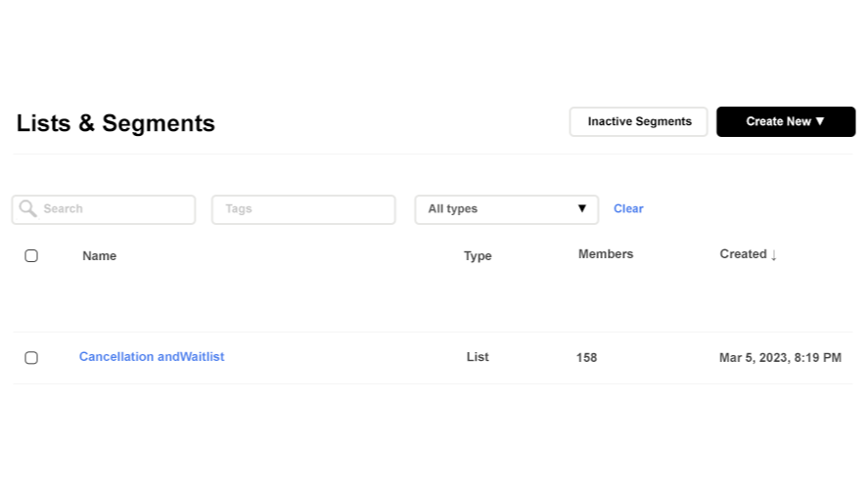This screenshot has height=491, width=868.
Task: Click the Created column sort arrow
Action: pyautogui.click(x=774, y=255)
